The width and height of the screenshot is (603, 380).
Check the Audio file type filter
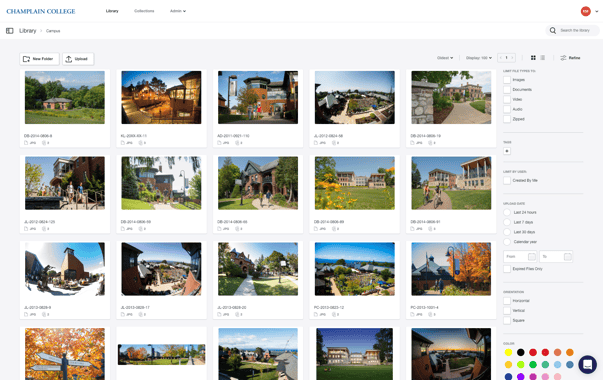(507, 109)
